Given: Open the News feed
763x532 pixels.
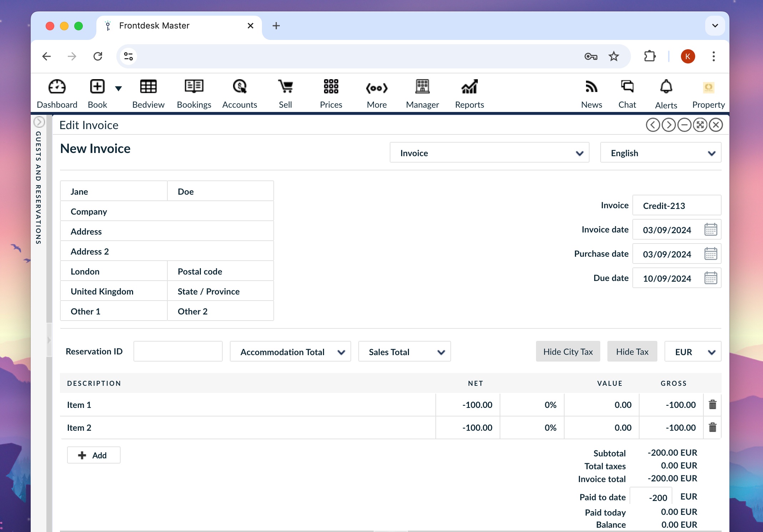Looking at the screenshot, I should pos(592,94).
